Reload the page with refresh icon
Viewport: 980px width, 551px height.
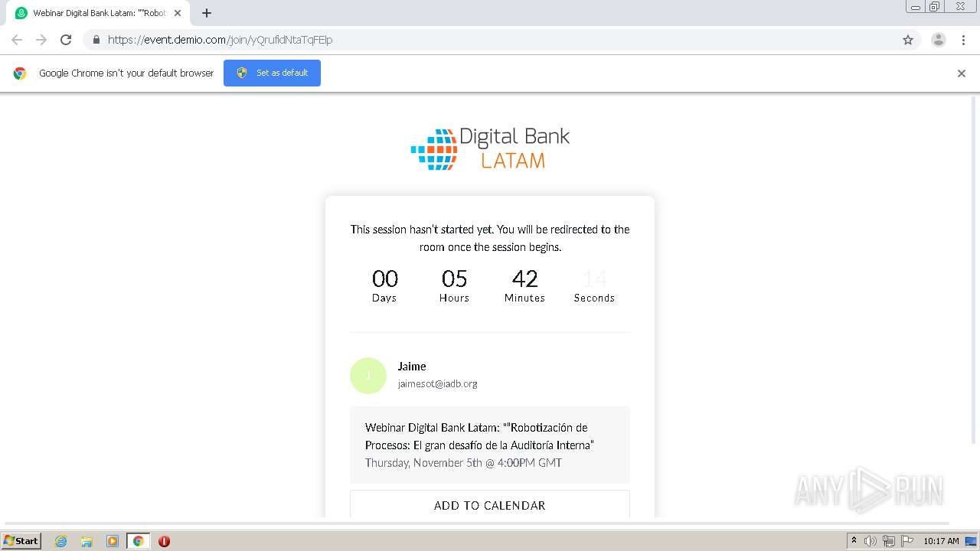point(66,40)
